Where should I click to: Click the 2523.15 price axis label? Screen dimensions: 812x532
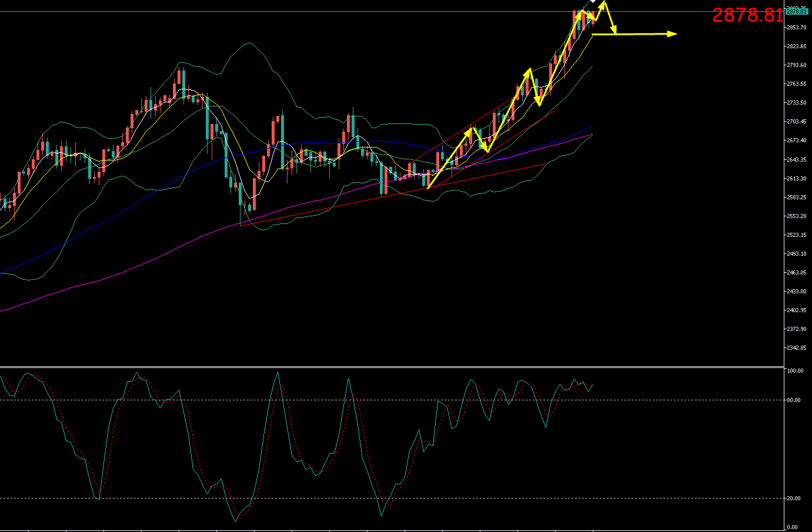796,235
